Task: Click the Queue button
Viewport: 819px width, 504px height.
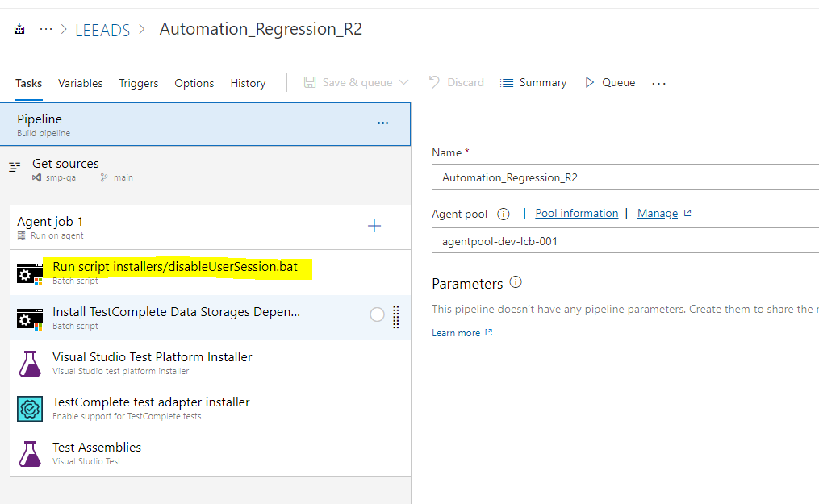Action: (610, 83)
